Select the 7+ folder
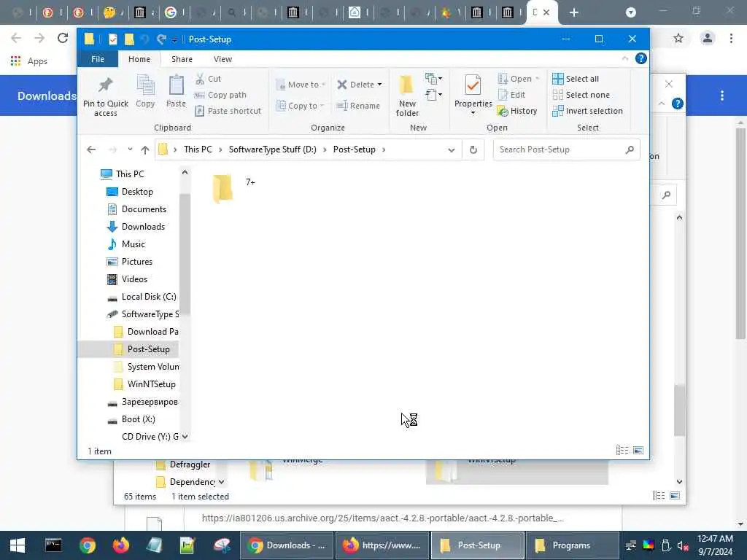This screenshot has width=747, height=560. [x=233, y=189]
